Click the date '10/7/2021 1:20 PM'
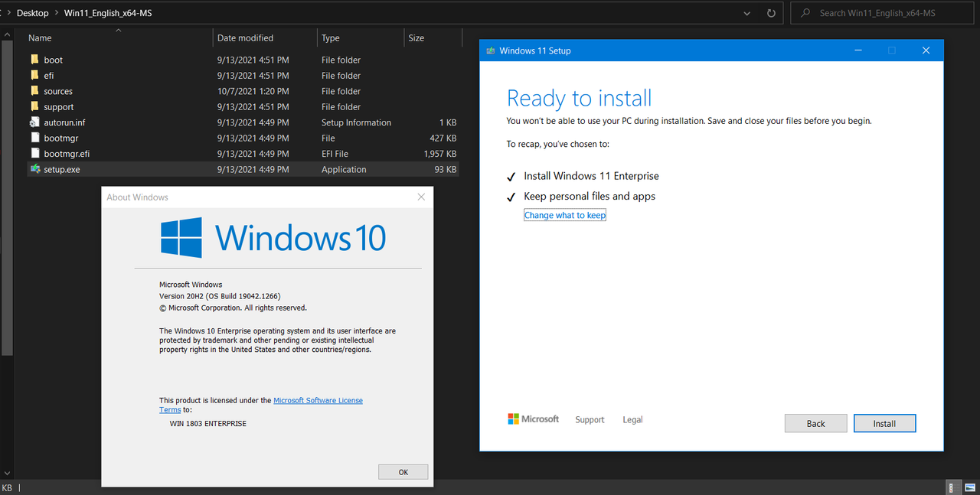The image size is (980, 495). pyautogui.click(x=253, y=91)
